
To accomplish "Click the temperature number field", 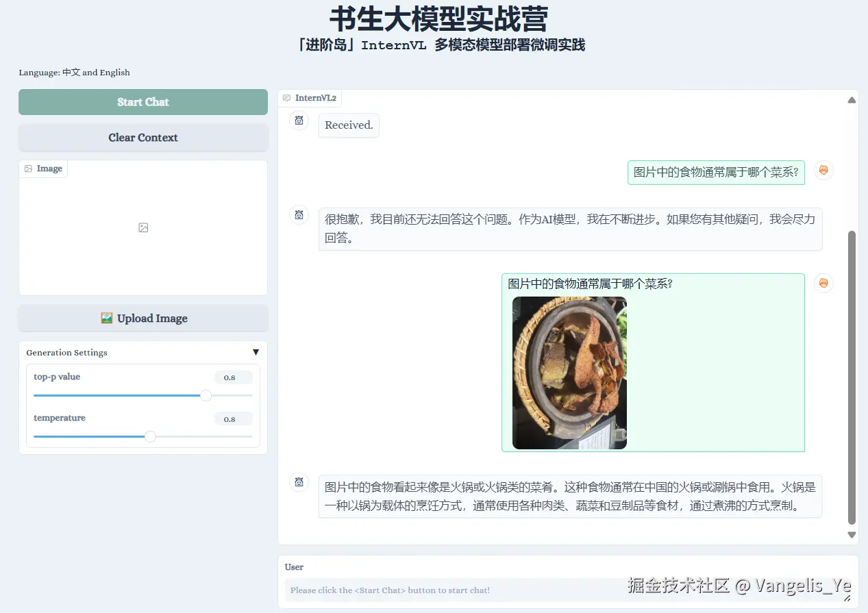I will coord(233,419).
